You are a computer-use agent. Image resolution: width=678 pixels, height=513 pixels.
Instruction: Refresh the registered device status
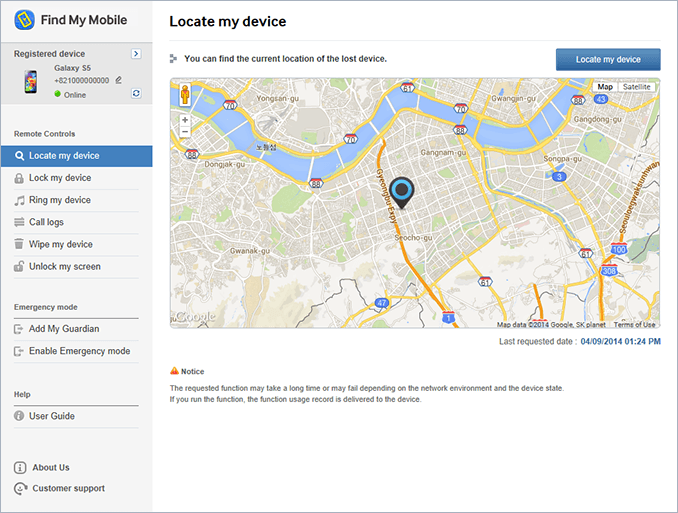[x=136, y=94]
